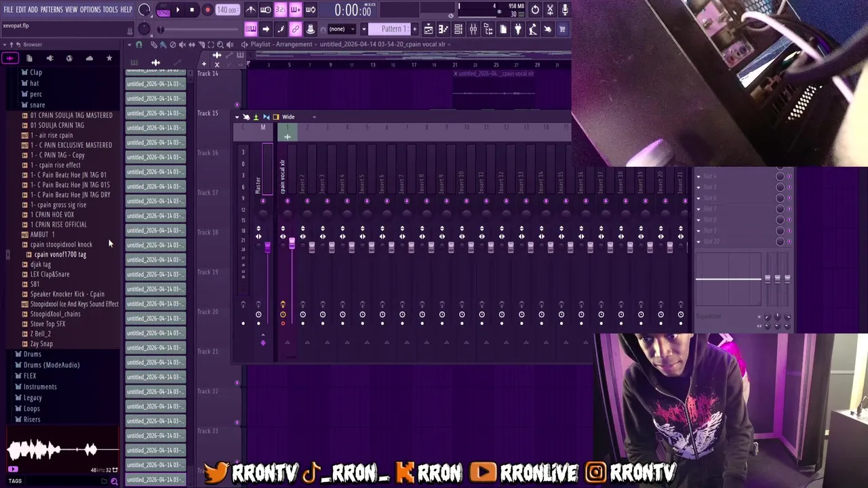
Task: Toggle multilink to controllers chain icon
Action: 296,29
